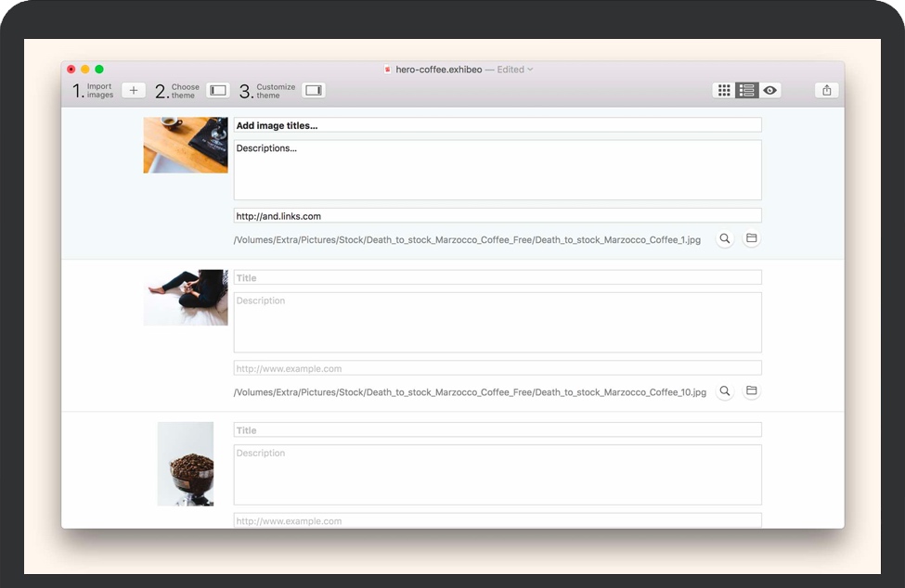
Task: Select the person sitting thumbnail
Action: (186, 297)
